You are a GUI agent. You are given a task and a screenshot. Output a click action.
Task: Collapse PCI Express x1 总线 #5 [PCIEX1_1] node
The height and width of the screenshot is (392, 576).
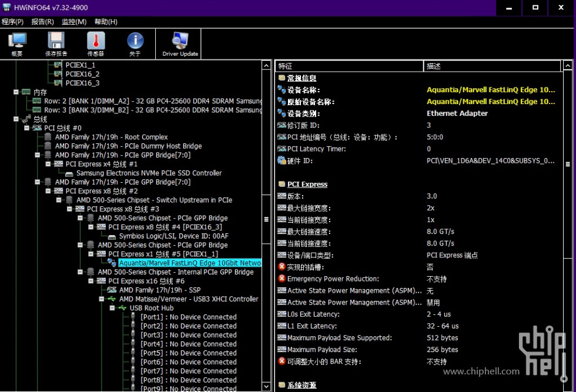click(x=91, y=254)
